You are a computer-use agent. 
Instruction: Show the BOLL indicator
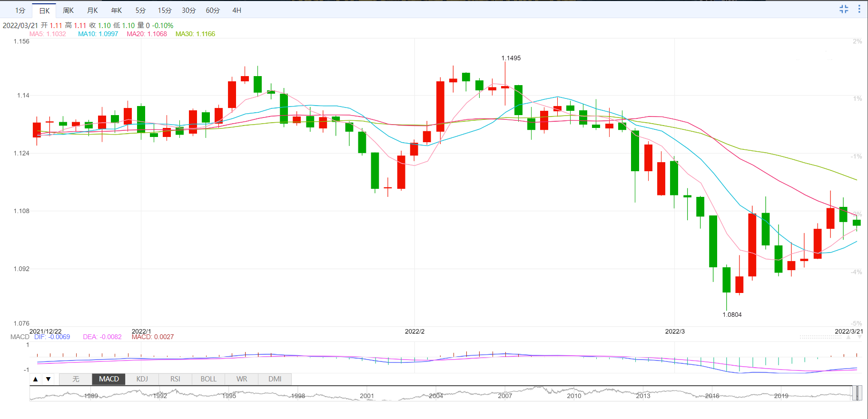tap(208, 379)
